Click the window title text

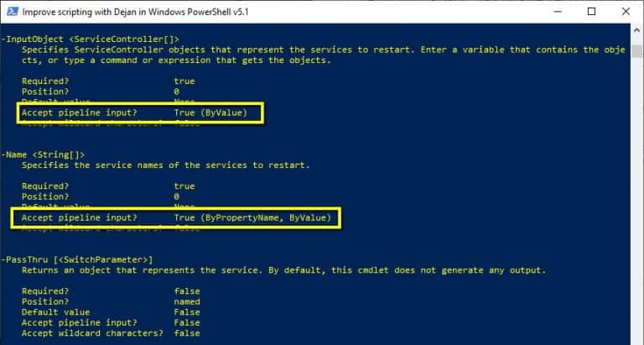coord(135,12)
